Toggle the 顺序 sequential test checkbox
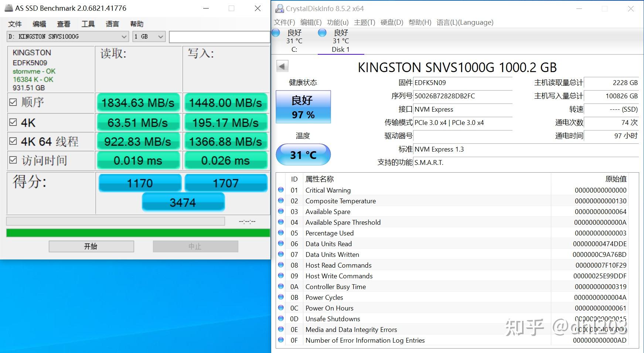 [13, 102]
